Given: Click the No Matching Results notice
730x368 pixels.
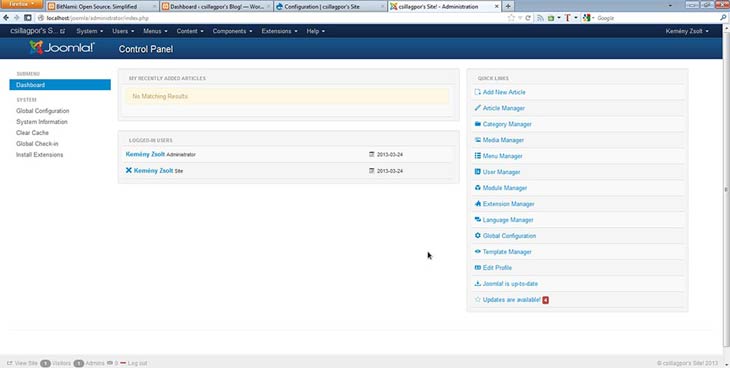Looking at the screenshot, I should point(288,96).
